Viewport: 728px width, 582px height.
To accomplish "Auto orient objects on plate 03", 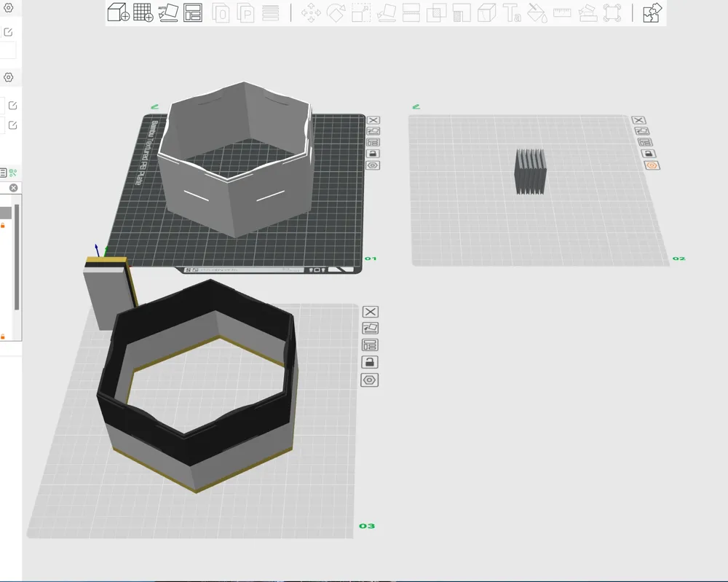I will tap(370, 329).
